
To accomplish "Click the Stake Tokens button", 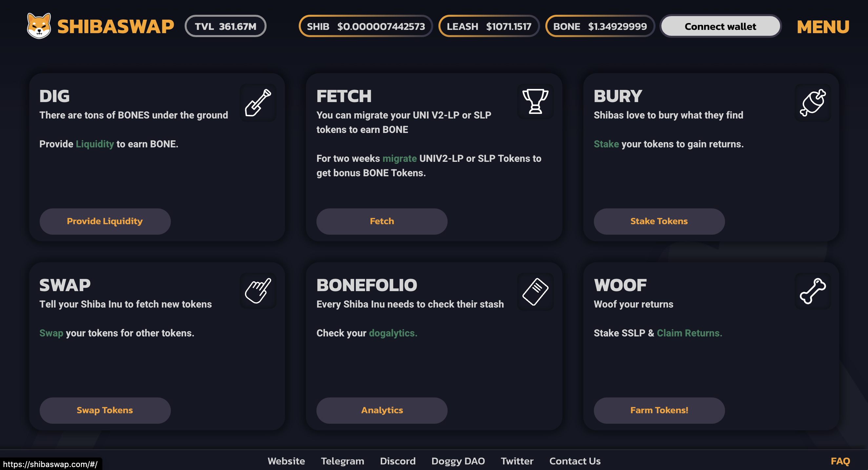I will 659,221.
